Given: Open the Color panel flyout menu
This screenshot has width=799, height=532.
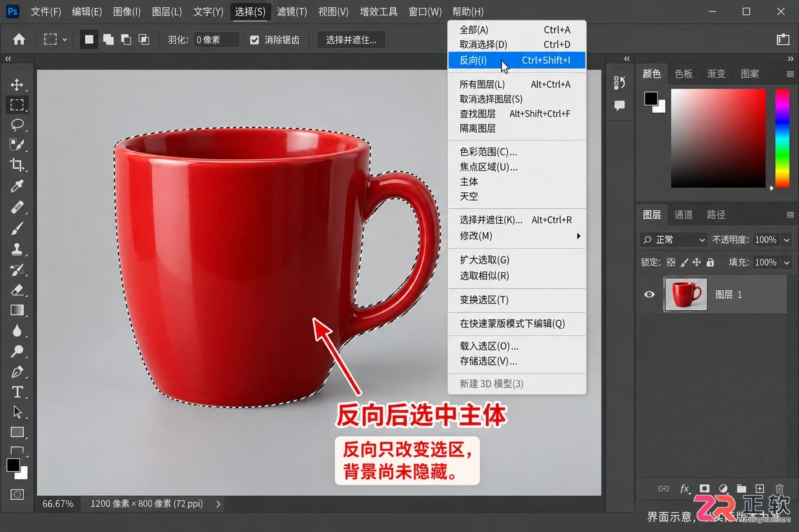Looking at the screenshot, I should click(x=790, y=74).
